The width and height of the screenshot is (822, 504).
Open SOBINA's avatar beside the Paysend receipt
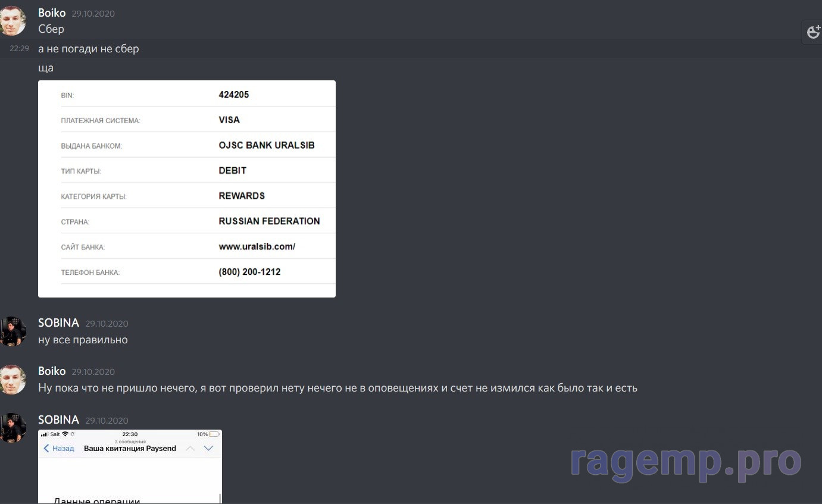pos(12,428)
